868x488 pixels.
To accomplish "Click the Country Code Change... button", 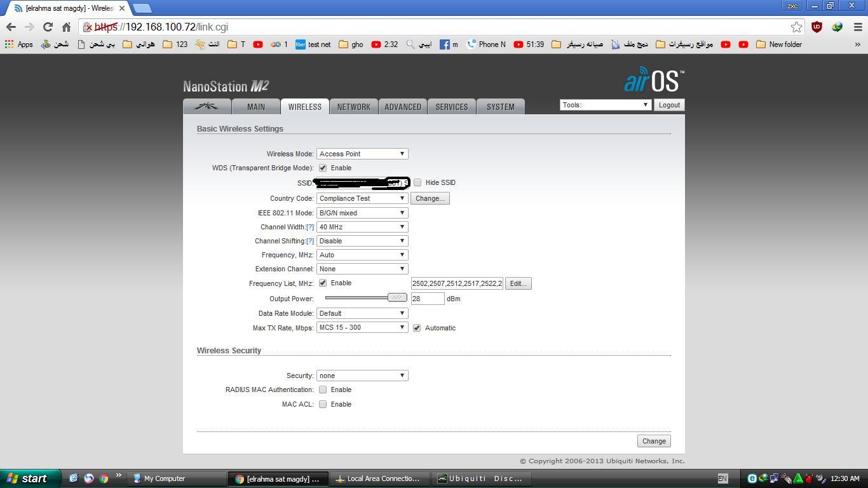I will [x=430, y=198].
